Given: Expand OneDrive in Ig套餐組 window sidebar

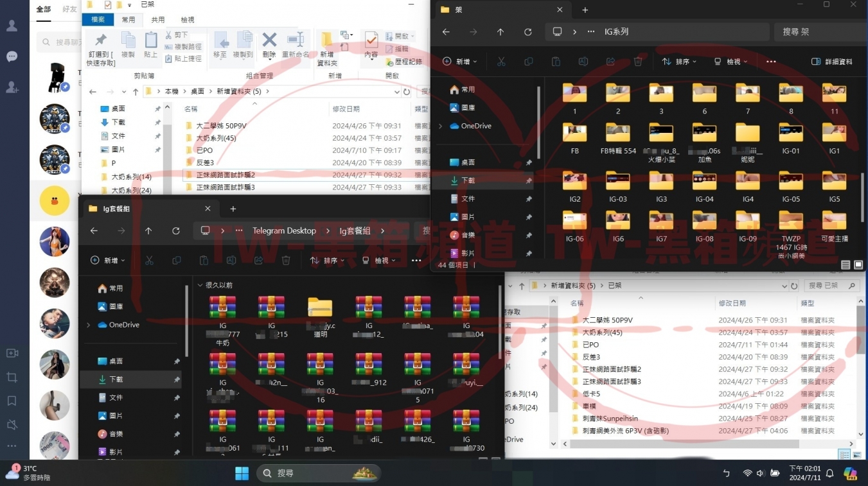Looking at the screenshot, I should coord(88,325).
